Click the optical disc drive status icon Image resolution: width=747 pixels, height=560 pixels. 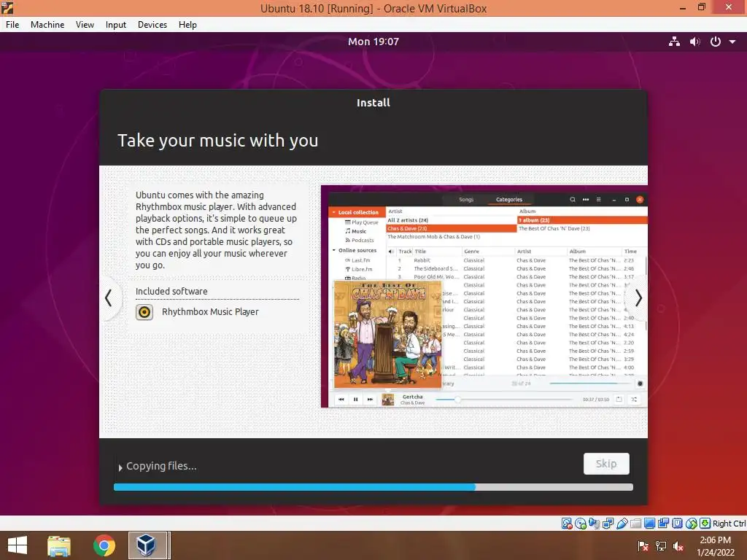(x=581, y=524)
